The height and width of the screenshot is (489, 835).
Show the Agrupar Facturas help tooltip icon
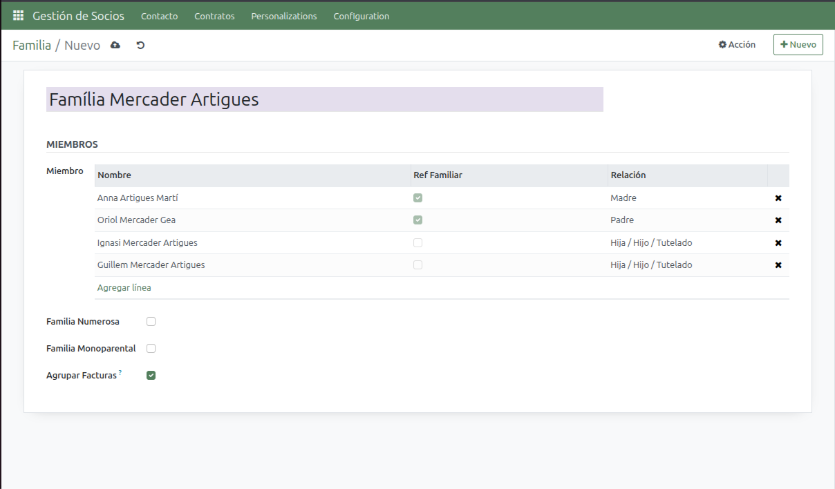(x=121, y=372)
